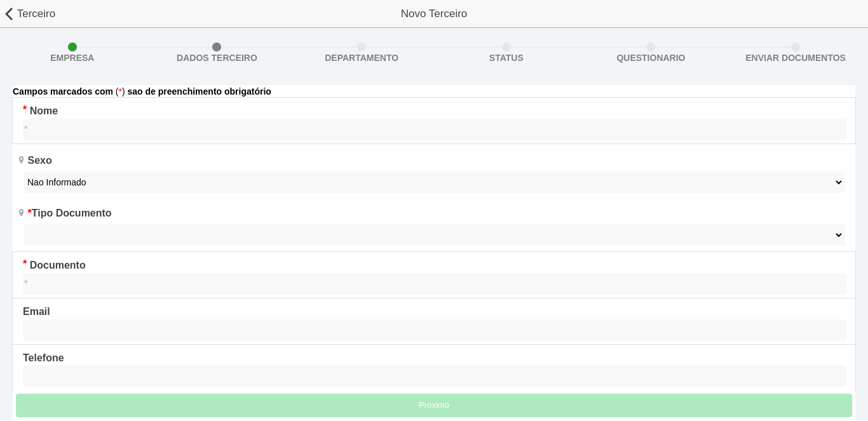
Task: Click the location pin icon beside Sexo
Action: [21, 160]
